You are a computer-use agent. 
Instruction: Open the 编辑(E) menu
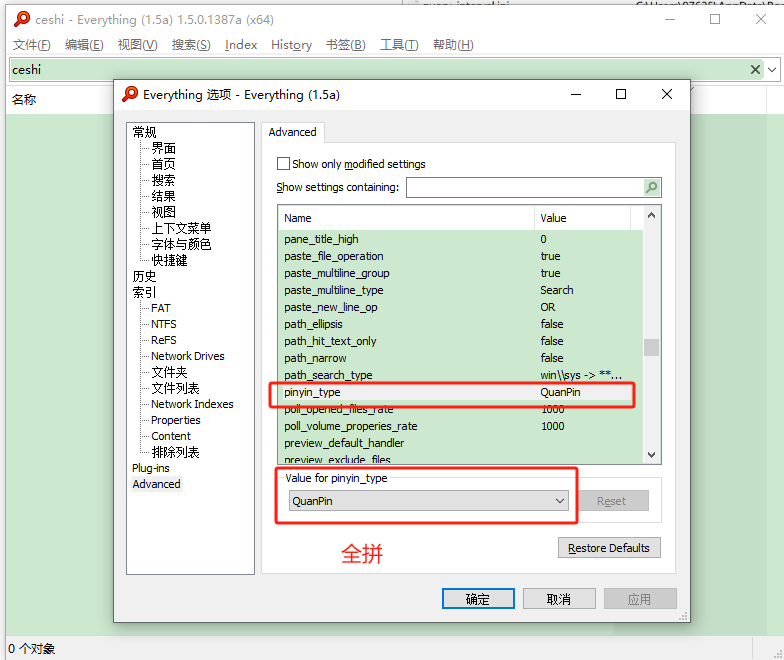point(84,45)
